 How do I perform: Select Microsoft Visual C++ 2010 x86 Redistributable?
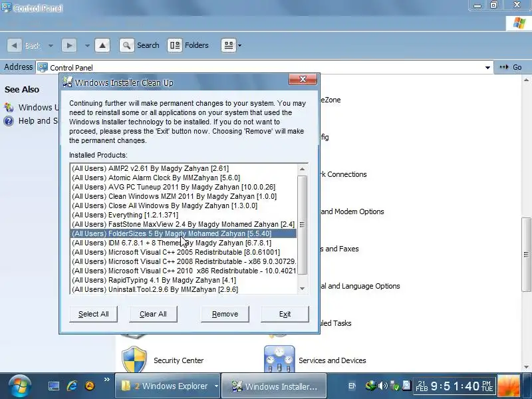[184, 271]
